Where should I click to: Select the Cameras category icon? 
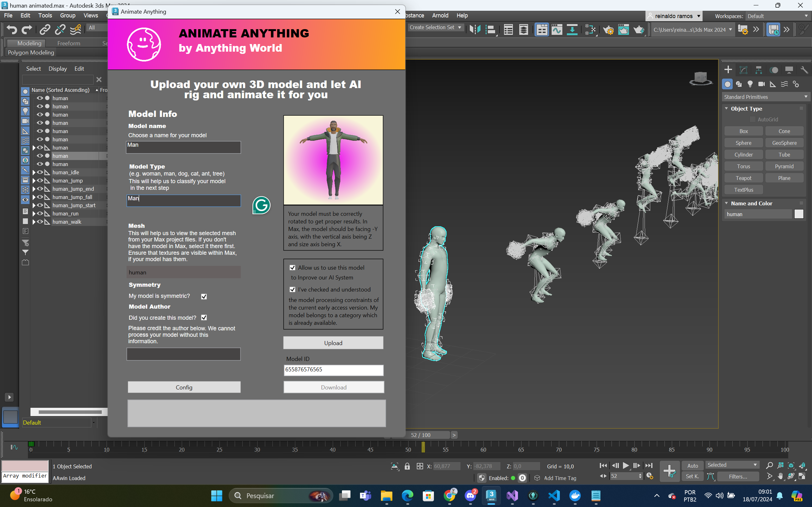tap(761, 84)
